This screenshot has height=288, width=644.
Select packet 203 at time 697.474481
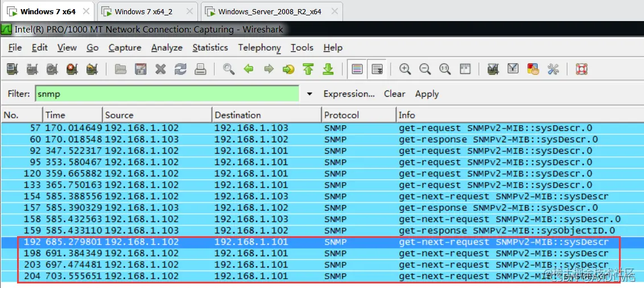tap(322, 265)
